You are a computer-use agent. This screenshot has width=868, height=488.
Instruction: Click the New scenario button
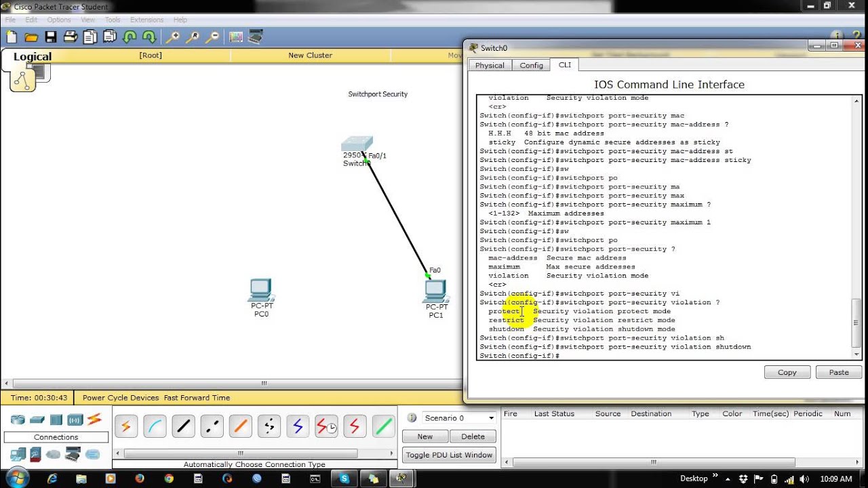425,436
